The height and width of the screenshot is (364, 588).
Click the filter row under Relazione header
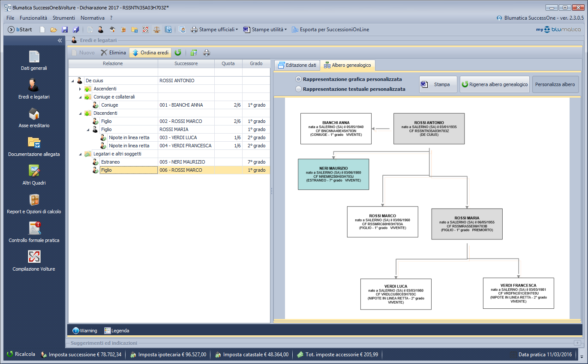tap(113, 72)
